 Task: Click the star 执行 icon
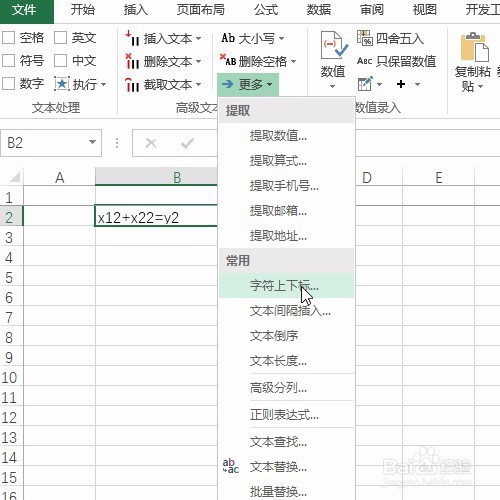[x=62, y=84]
